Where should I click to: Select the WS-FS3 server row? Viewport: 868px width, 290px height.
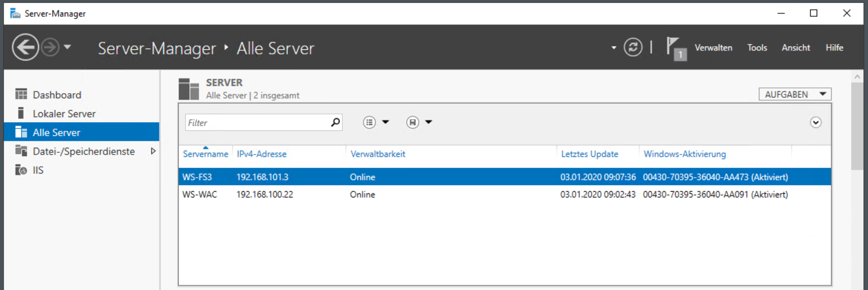click(505, 177)
